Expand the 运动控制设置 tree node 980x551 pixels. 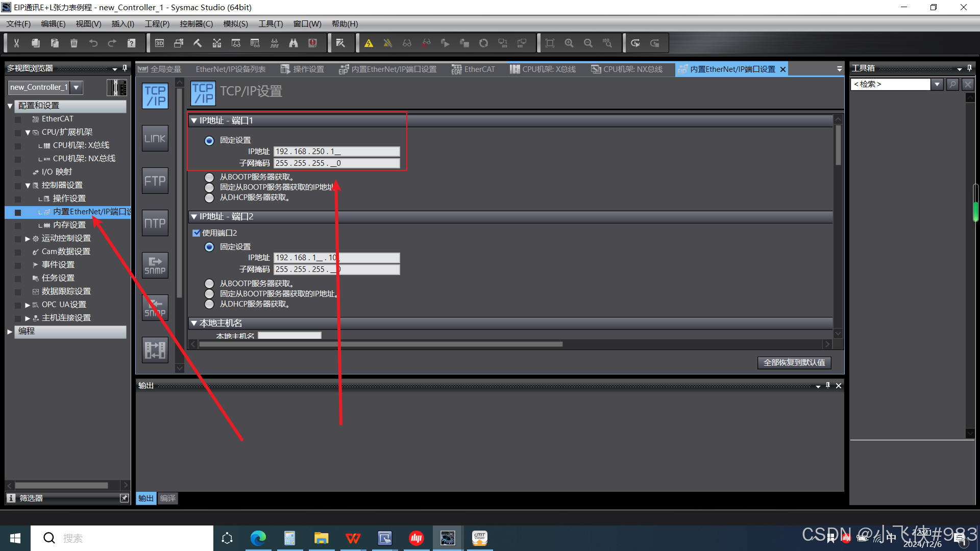28,239
